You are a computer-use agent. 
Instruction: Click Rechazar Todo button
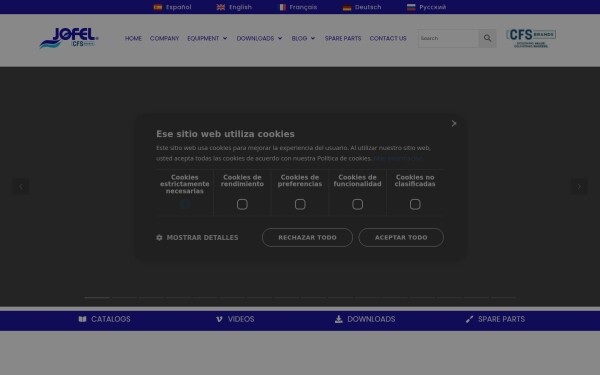point(307,238)
